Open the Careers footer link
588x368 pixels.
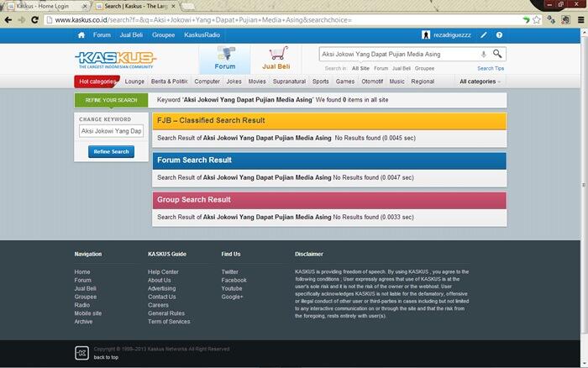tap(158, 305)
